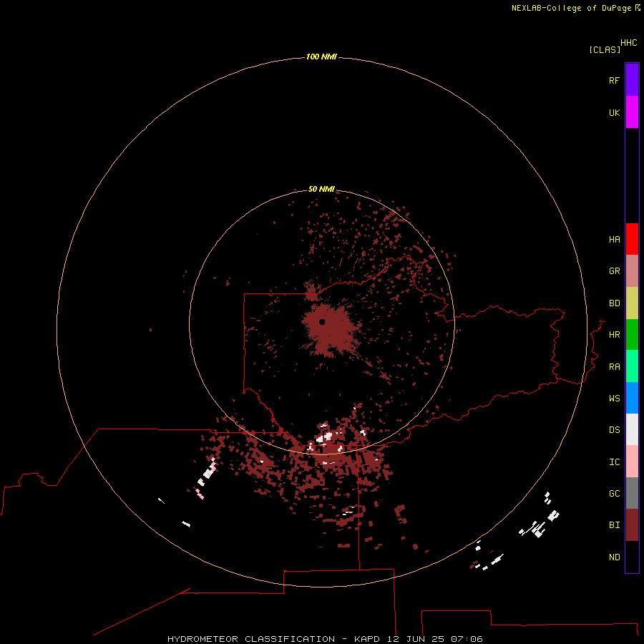Screen dimensions: 644x644
Task: Click the IC legend label
Action: click(614, 462)
